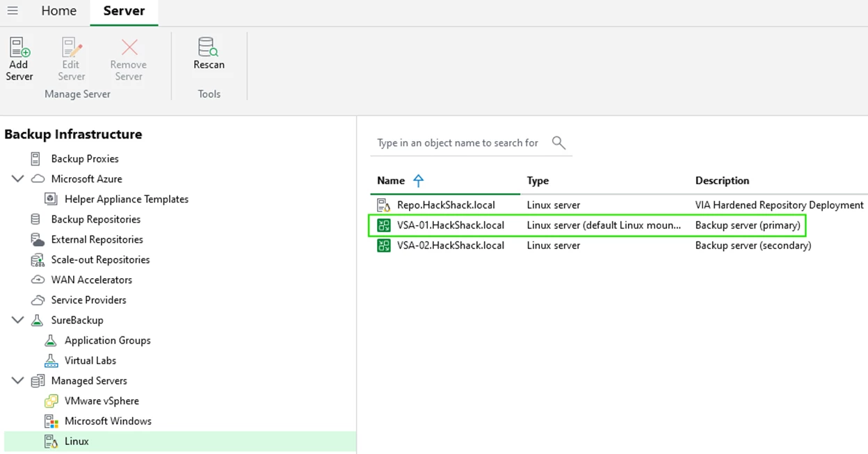Click the search magnifier icon

tap(558, 143)
